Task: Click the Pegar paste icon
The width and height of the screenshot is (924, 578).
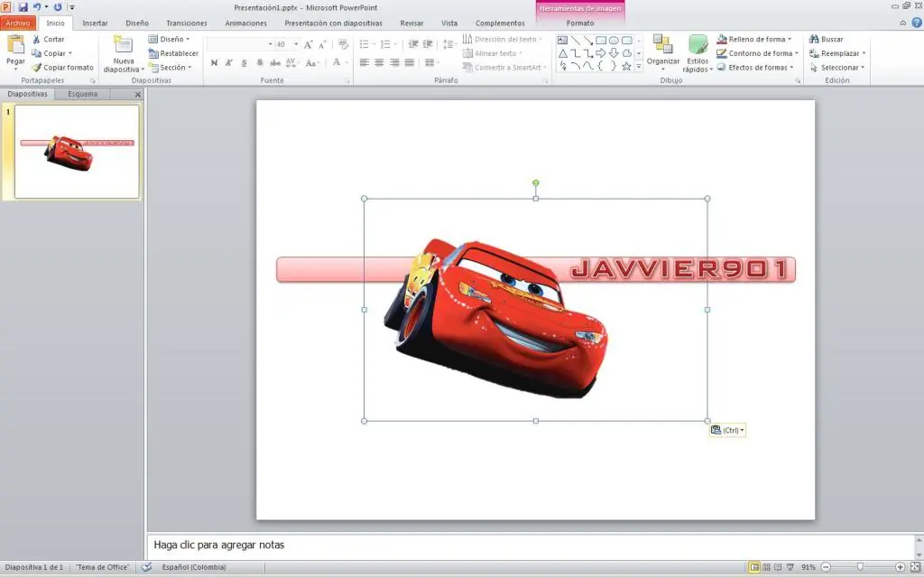Action: click(15, 44)
